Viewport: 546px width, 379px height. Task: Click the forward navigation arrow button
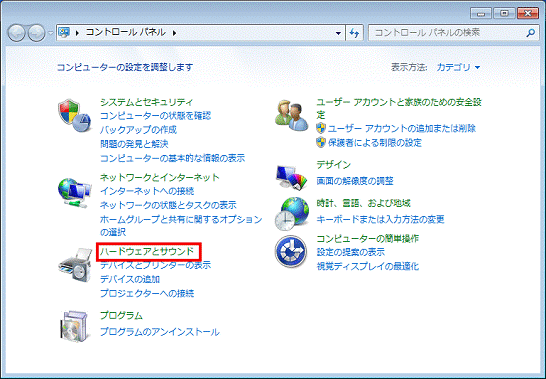36,33
